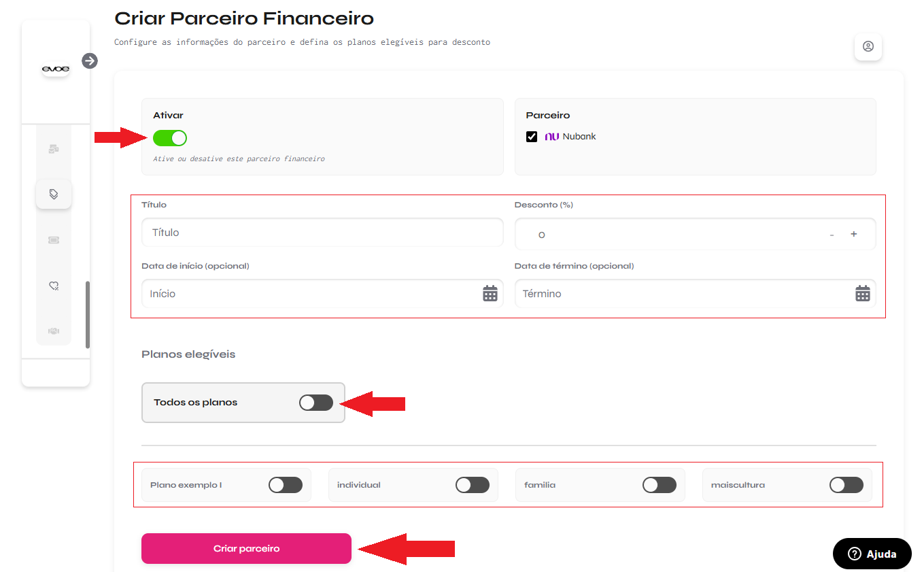
Task: Uncheck the Nubank partner checkbox
Action: click(x=532, y=137)
